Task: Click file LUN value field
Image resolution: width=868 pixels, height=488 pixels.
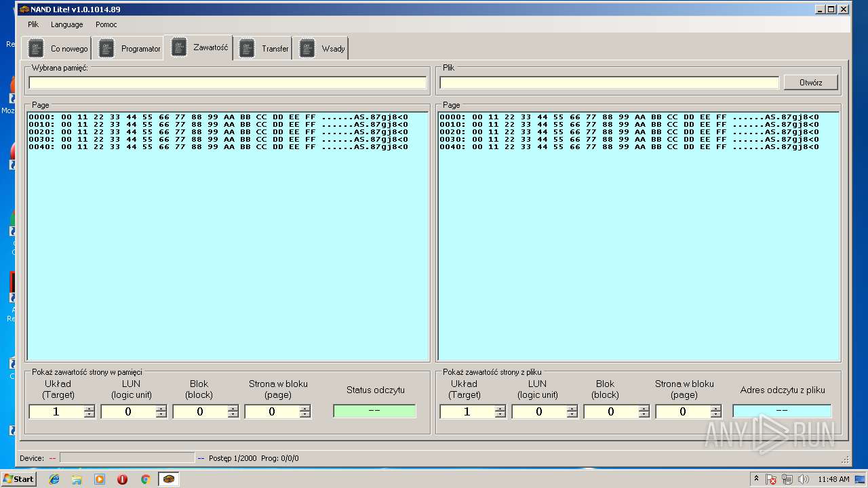Action: point(539,411)
